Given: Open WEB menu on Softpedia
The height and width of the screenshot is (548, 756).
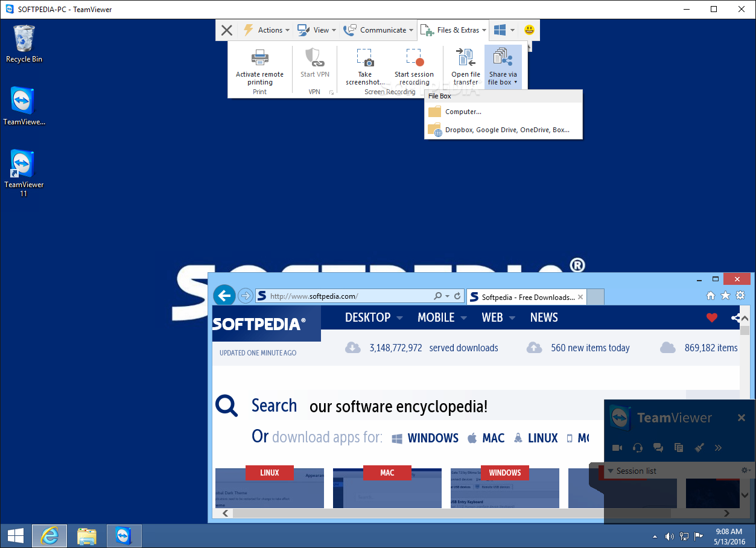Looking at the screenshot, I should [x=498, y=317].
